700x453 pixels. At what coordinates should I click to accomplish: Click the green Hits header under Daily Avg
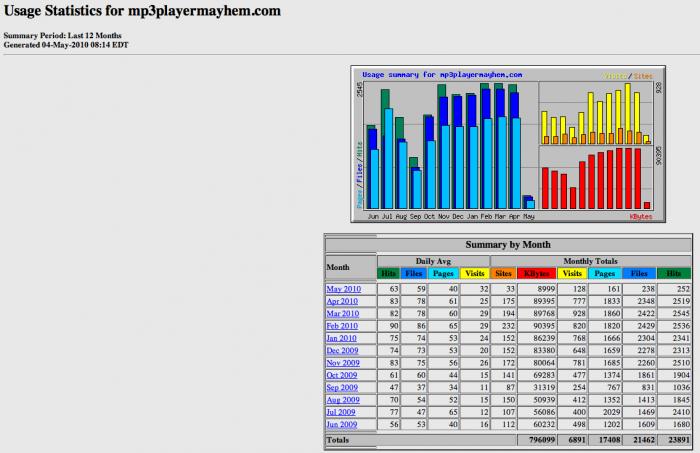pos(388,273)
